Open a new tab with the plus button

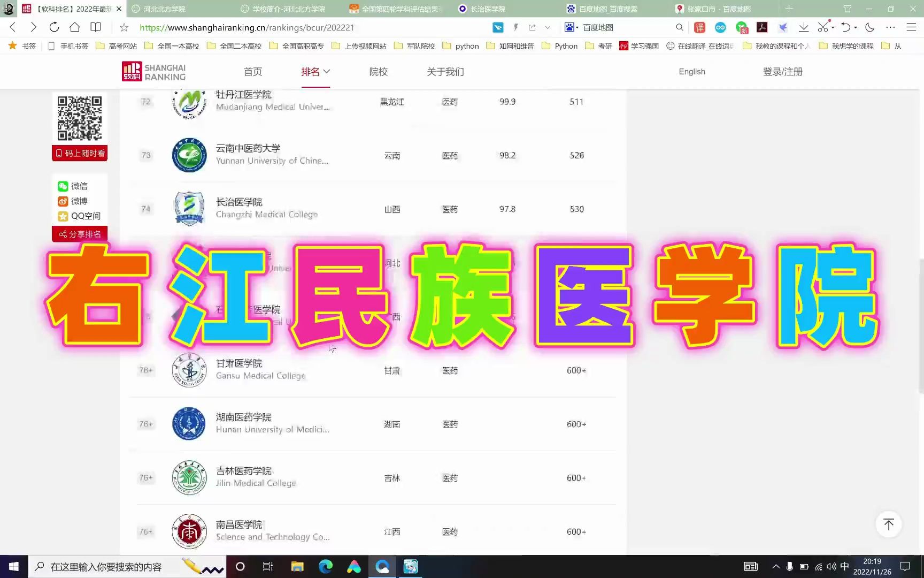[x=789, y=9]
